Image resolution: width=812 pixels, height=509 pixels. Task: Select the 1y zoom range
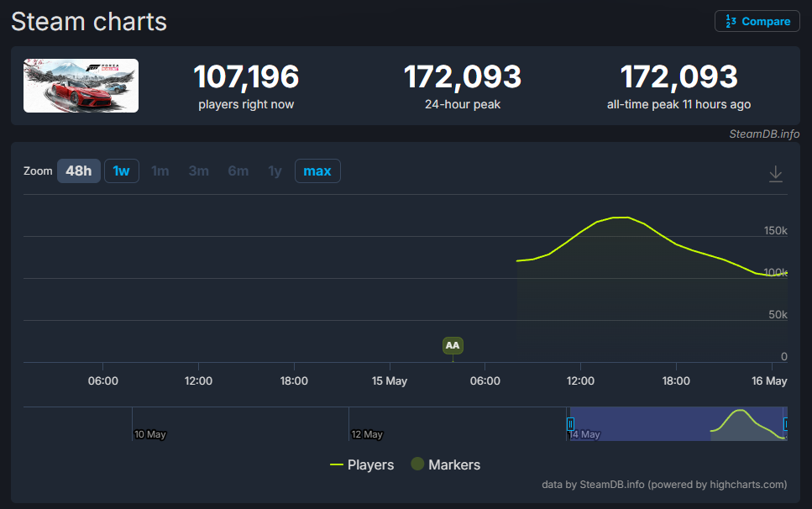point(275,171)
